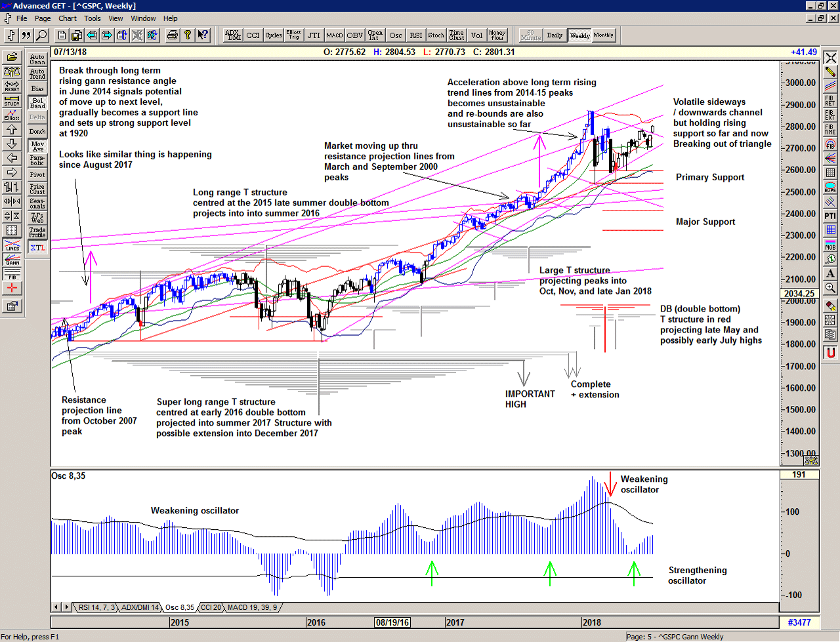
Task: Select the MOB make-or-break tool
Action: tap(830, 245)
